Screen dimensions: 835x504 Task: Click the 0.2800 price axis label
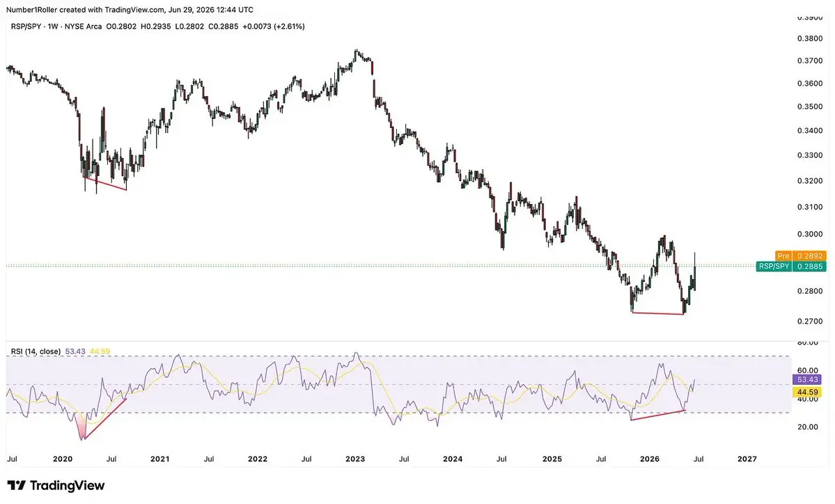pyautogui.click(x=810, y=291)
